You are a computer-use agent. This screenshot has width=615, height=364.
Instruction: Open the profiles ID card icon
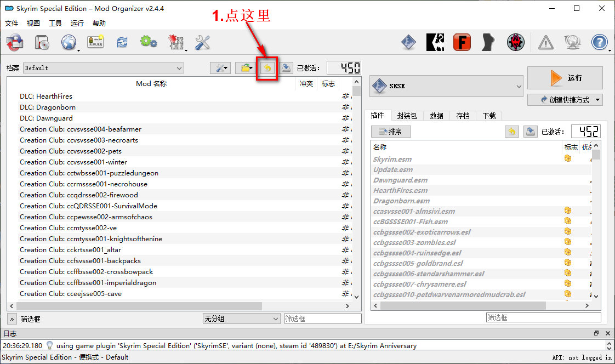point(95,42)
